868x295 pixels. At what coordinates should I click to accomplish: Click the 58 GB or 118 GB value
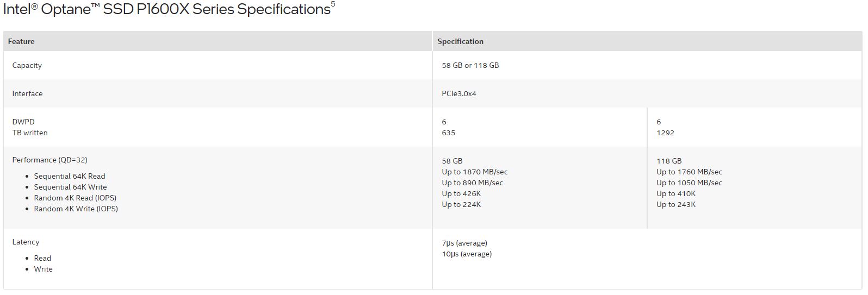point(470,65)
